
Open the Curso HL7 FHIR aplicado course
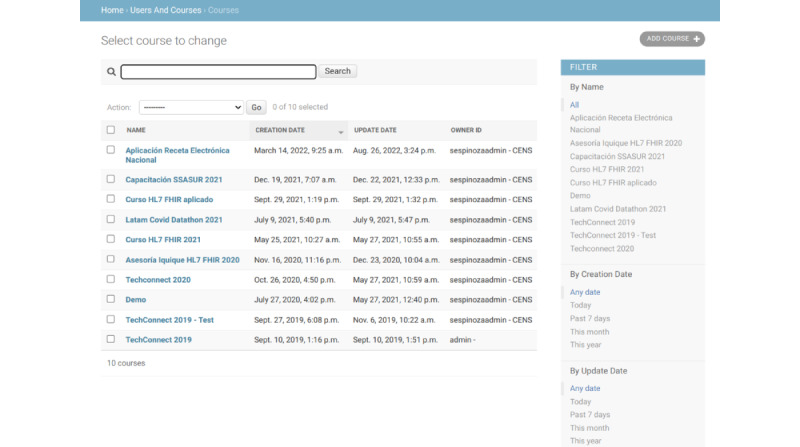click(x=169, y=200)
